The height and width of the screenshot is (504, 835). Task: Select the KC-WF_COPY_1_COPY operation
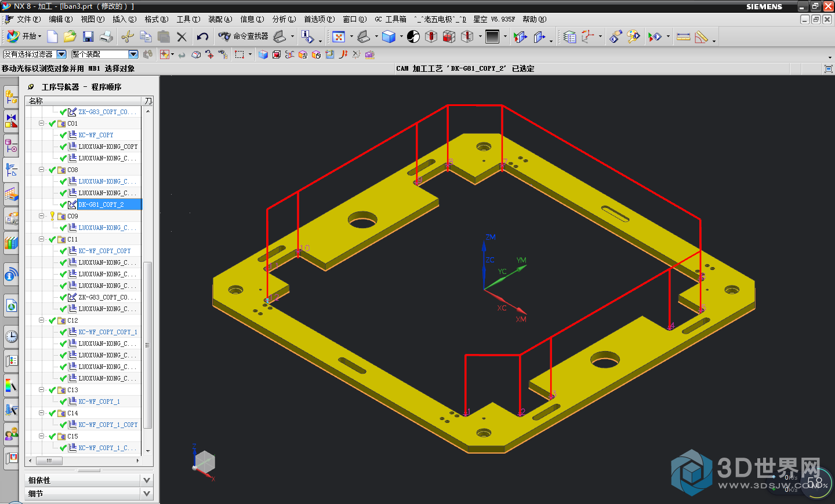[x=108, y=425]
